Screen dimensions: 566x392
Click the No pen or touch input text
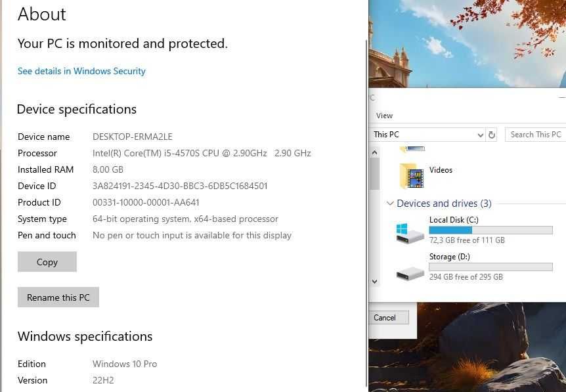192,235
